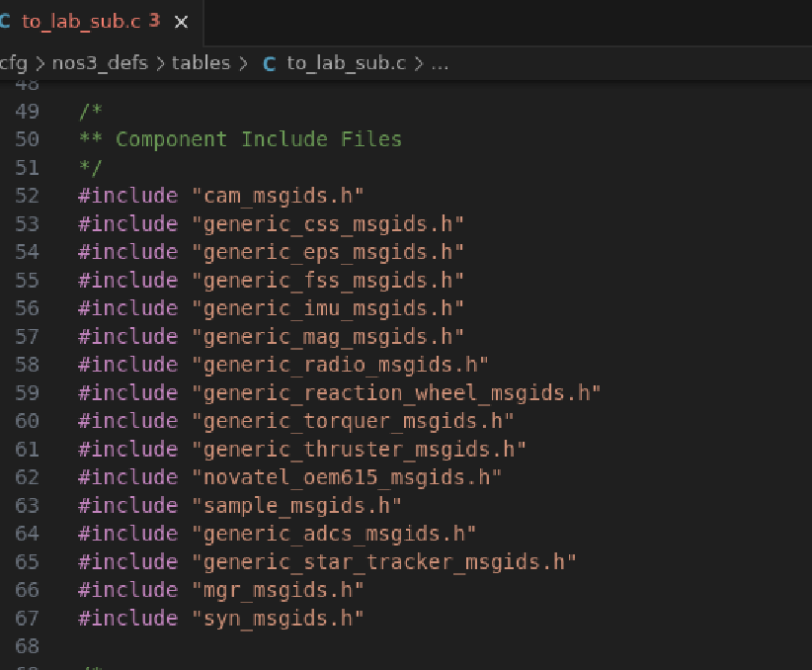Expand the breadcrumb ellipsis symbol list
812x670 pixels.
click(x=441, y=63)
